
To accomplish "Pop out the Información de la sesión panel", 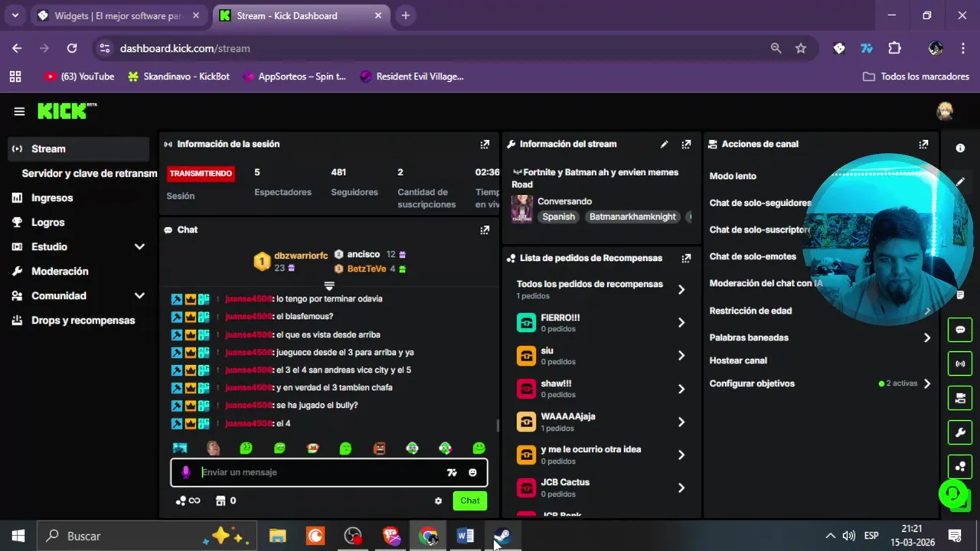I will [485, 144].
